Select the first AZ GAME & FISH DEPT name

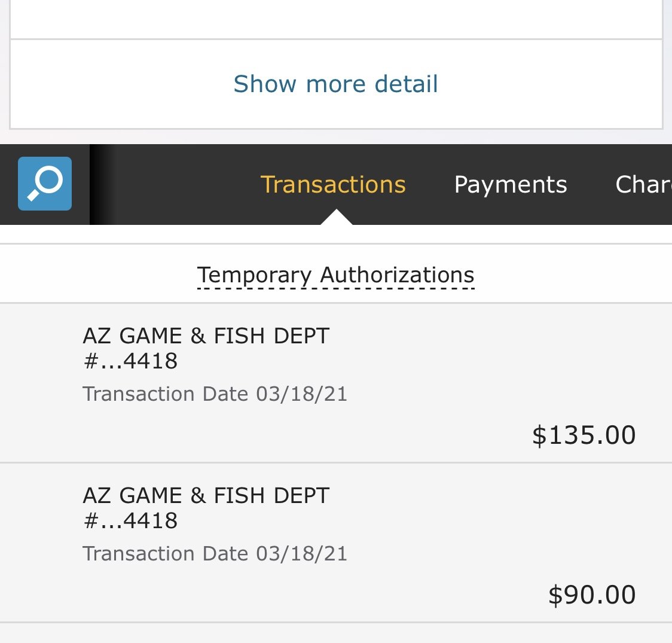click(x=206, y=336)
